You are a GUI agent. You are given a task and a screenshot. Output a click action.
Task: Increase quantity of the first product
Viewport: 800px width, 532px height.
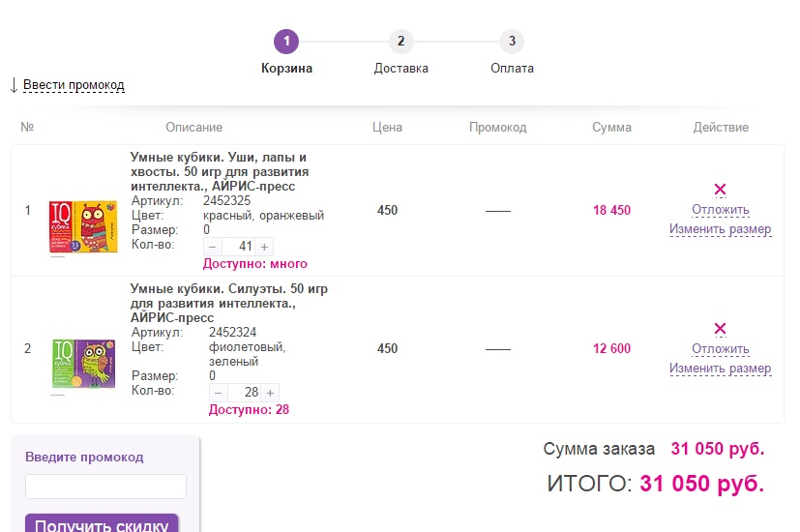265,246
